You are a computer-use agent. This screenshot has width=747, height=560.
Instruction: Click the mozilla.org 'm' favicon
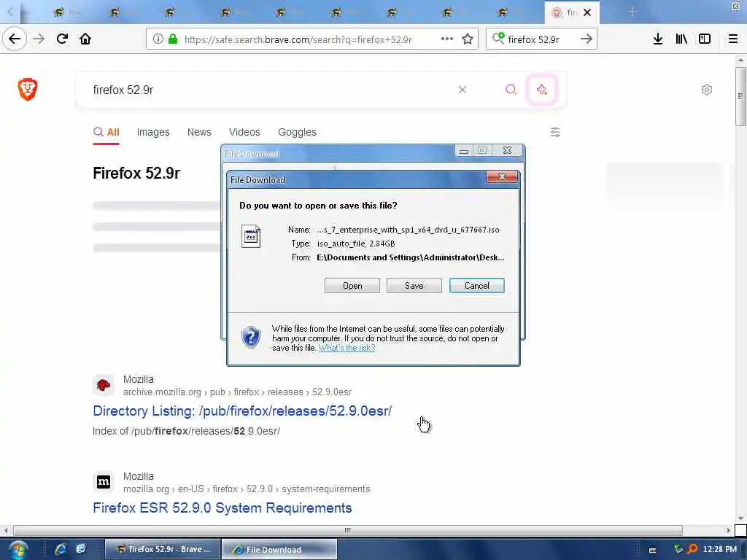tap(104, 482)
